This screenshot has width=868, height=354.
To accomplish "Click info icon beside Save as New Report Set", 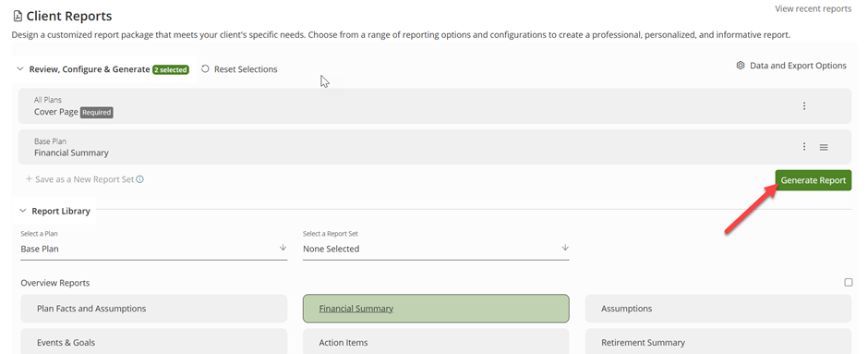I will pos(140,179).
